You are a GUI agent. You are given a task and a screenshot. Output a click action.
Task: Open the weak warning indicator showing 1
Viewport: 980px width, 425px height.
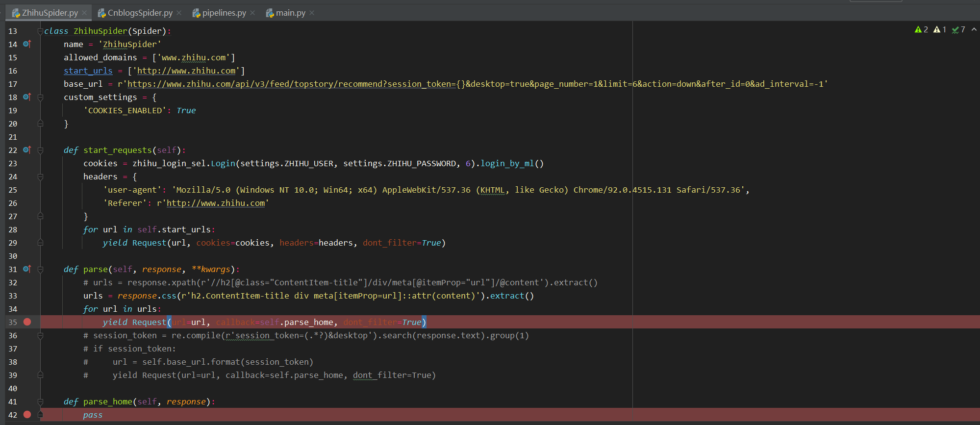point(940,30)
